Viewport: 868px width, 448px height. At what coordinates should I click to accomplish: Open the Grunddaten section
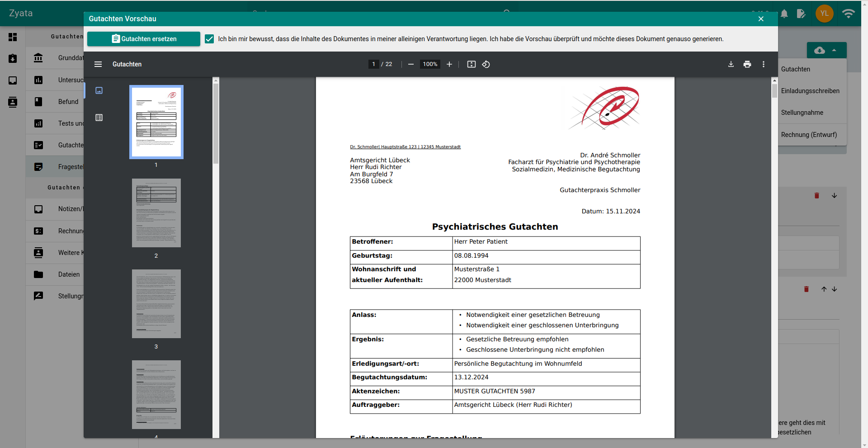pyautogui.click(x=55, y=58)
